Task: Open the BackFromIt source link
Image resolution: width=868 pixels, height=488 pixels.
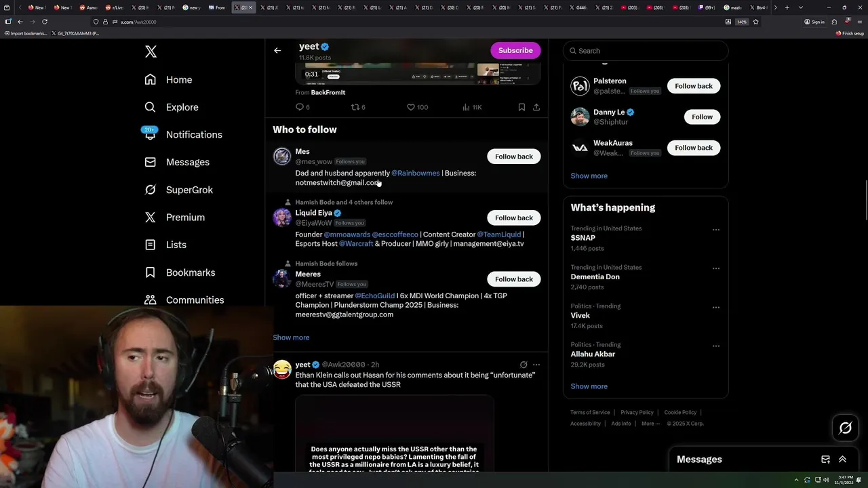Action: click(328, 92)
